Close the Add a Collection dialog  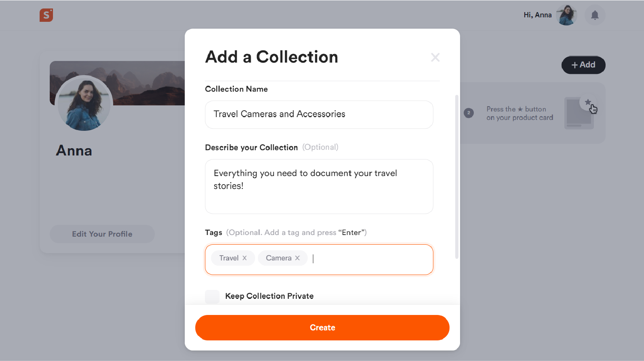[x=435, y=57]
